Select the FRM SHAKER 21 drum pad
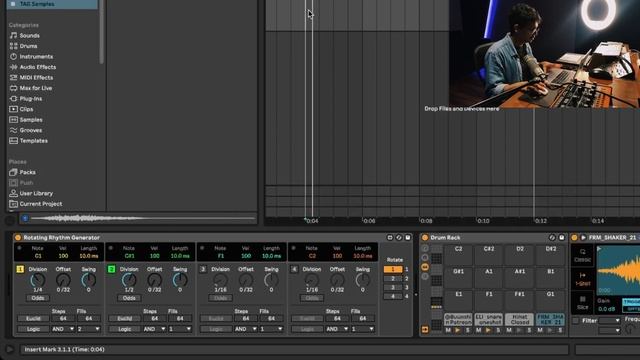 tap(550, 319)
